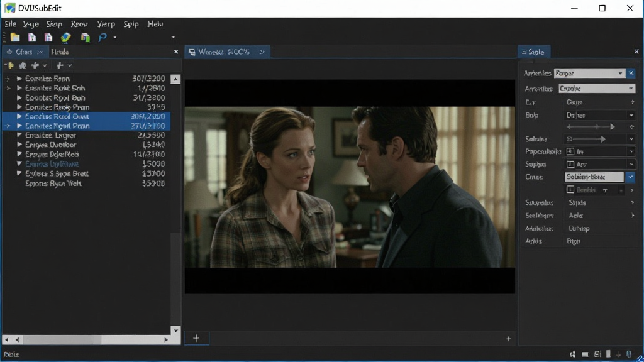Open the dropdown arrow beside the second plus icon
The image size is (644, 362).
click(x=70, y=65)
